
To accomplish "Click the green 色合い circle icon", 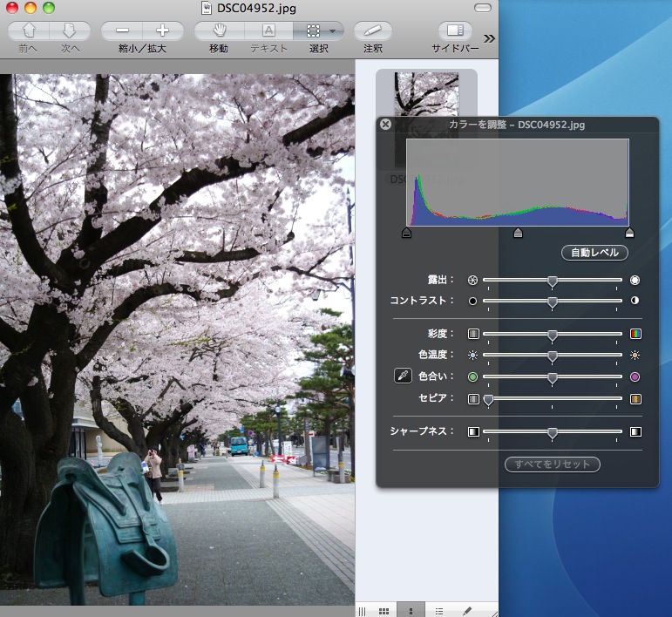I will pos(472,376).
